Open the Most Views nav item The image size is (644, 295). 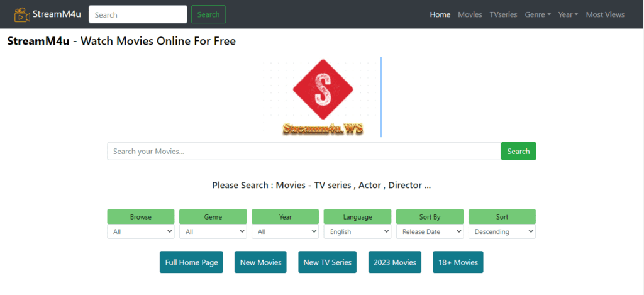605,14
